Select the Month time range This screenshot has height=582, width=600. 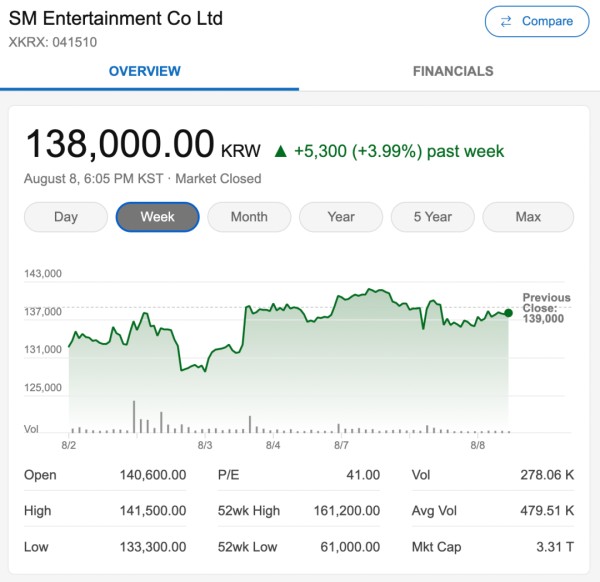[x=249, y=217]
